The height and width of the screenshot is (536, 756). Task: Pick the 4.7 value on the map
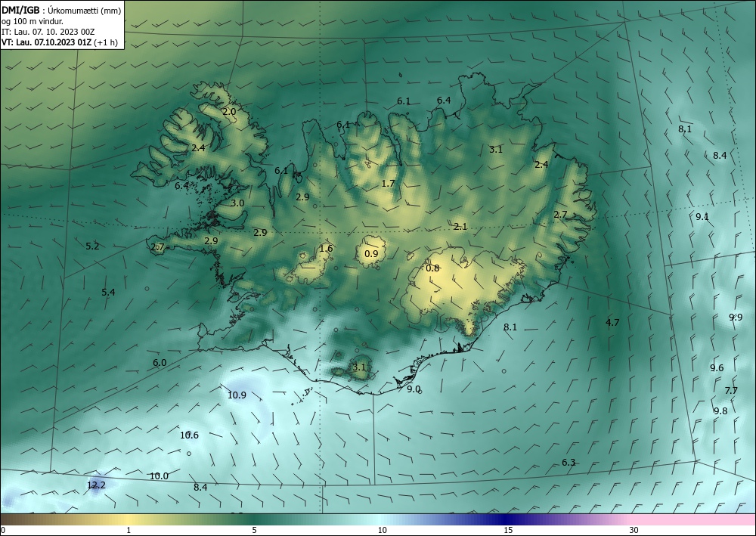[x=612, y=323]
